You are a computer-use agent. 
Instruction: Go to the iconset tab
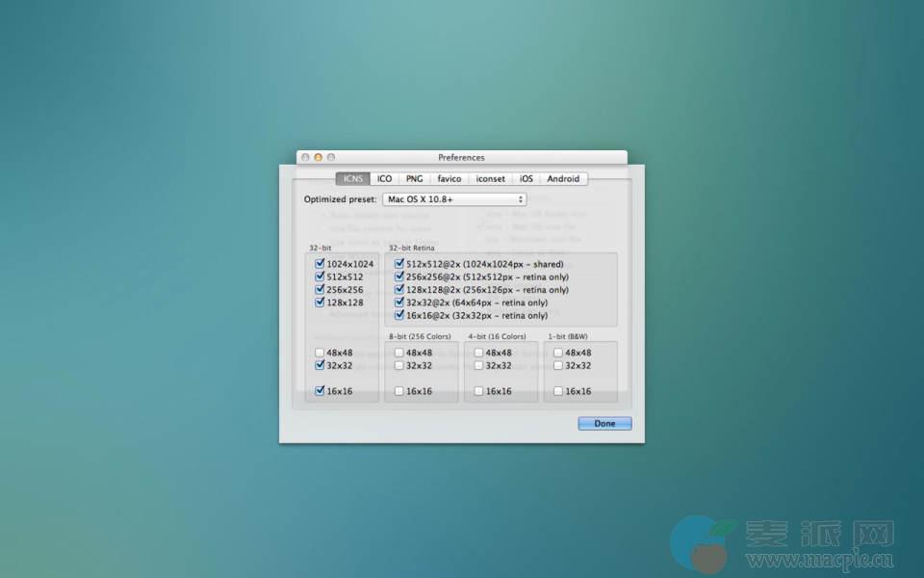(490, 178)
